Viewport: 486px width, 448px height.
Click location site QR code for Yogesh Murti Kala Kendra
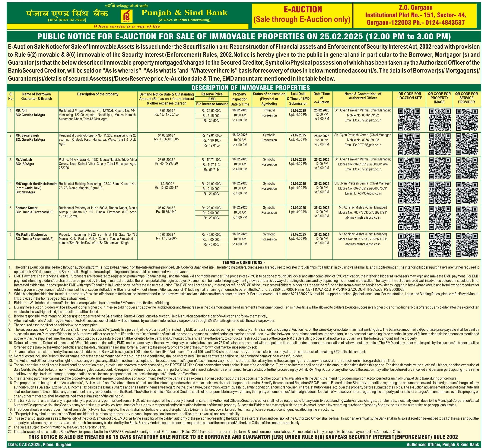tap(409, 193)
